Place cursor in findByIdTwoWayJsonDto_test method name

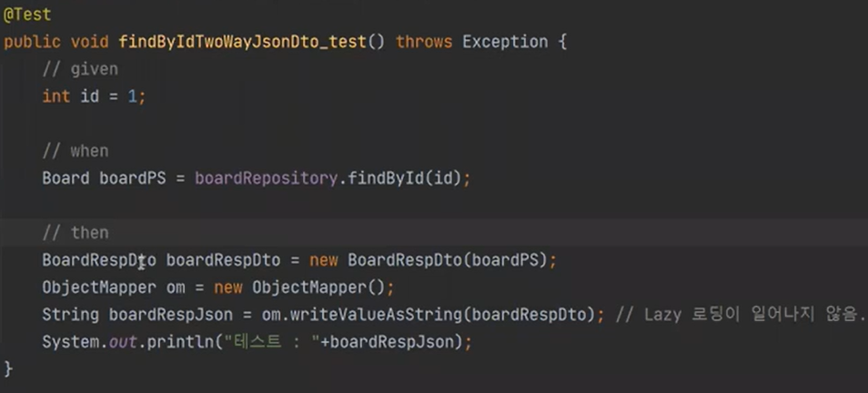tap(242, 42)
